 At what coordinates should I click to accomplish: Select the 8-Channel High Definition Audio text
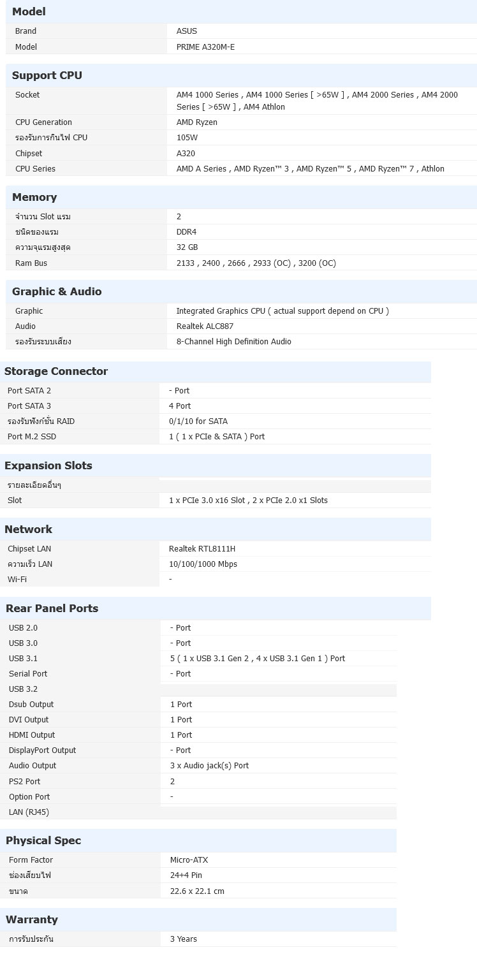pos(234,342)
